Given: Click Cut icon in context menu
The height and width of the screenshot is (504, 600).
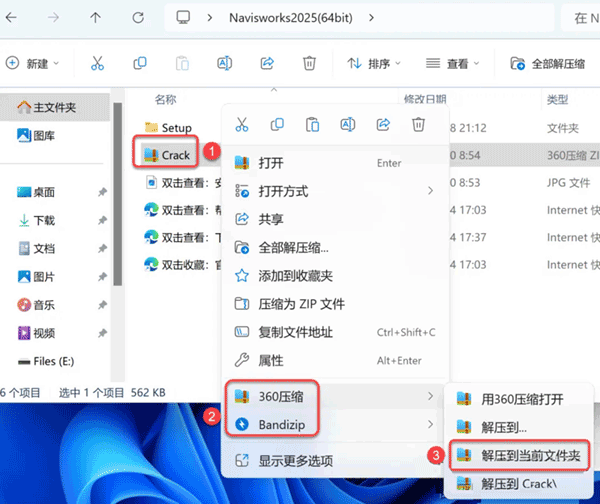Looking at the screenshot, I should [242, 125].
